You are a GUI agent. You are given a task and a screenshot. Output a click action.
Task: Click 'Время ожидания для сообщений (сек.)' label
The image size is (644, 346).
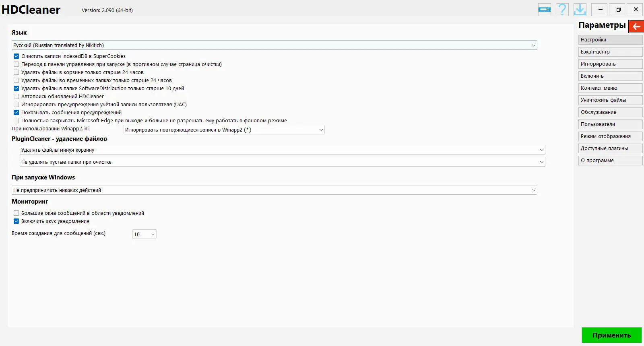tap(58, 233)
